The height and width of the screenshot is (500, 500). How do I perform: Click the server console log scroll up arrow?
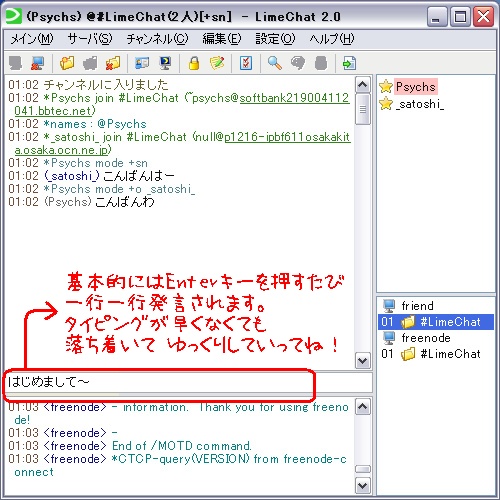pyautogui.click(x=363, y=406)
